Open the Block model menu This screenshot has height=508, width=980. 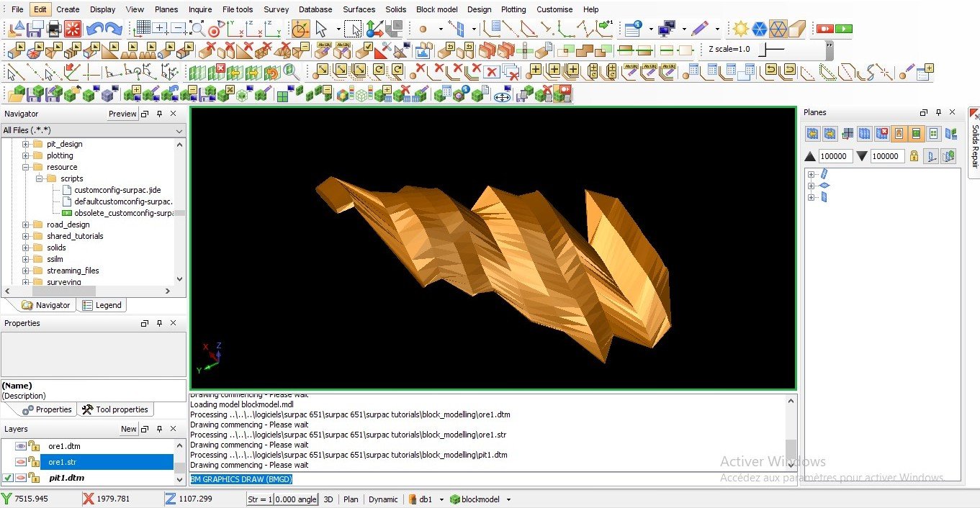[x=436, y=9]
